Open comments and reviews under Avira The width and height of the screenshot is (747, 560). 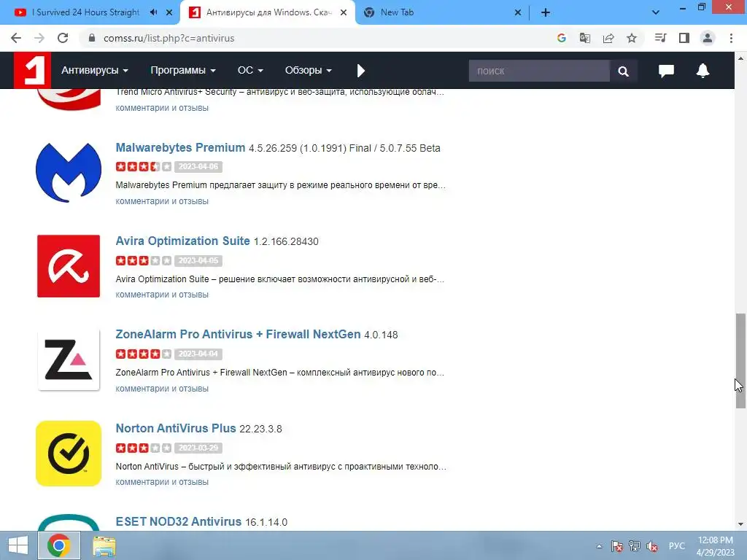tap(162, 295)
